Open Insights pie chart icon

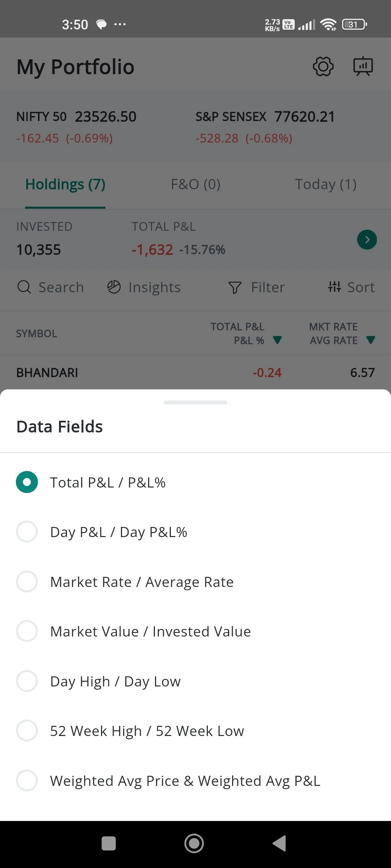click(114, 287)
